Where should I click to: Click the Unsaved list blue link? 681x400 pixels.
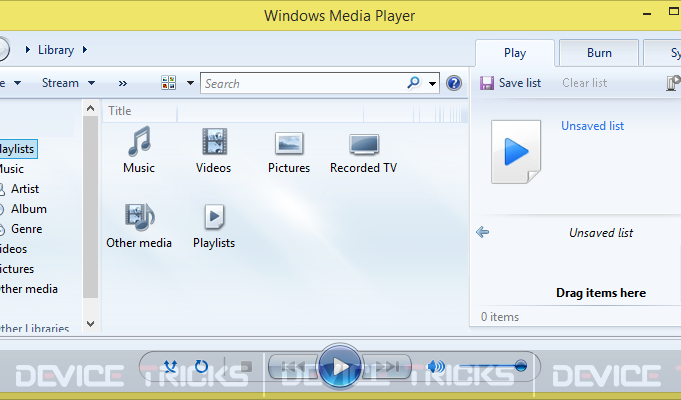click(592, 126)
